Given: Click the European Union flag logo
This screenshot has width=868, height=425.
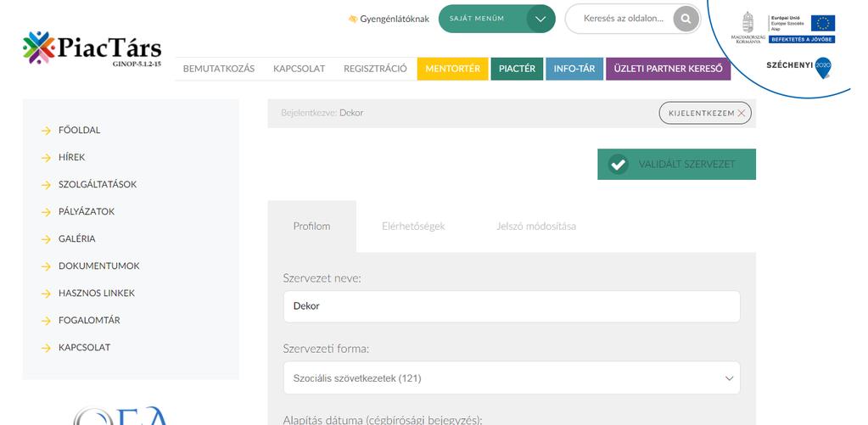Looking at the screenshot, I should [823, 23].
